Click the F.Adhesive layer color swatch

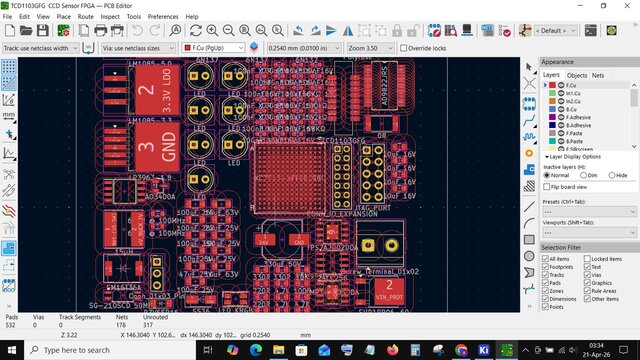tap(552, 117)
